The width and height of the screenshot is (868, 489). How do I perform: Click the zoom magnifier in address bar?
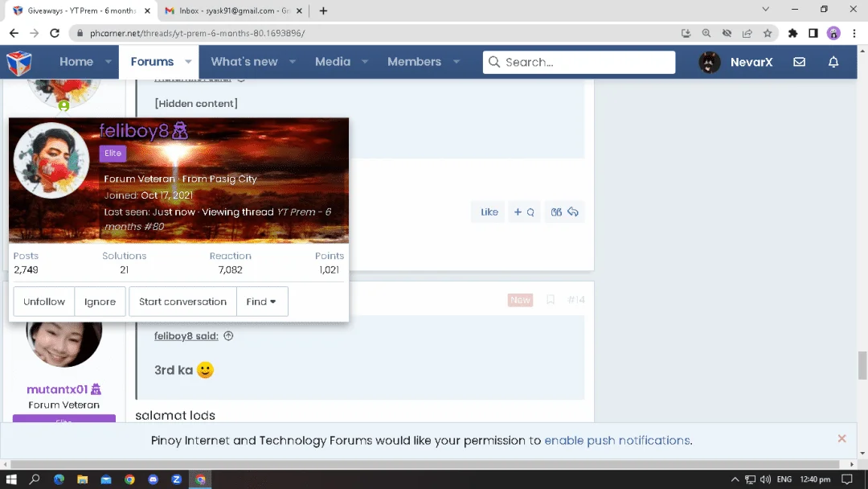point(706,33)
